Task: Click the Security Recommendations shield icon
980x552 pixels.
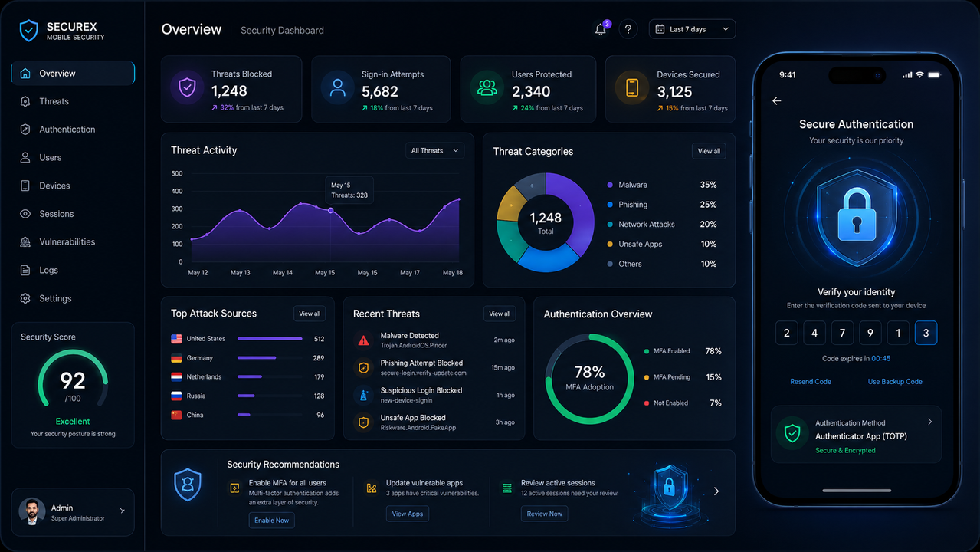Action: coord(188,485)
